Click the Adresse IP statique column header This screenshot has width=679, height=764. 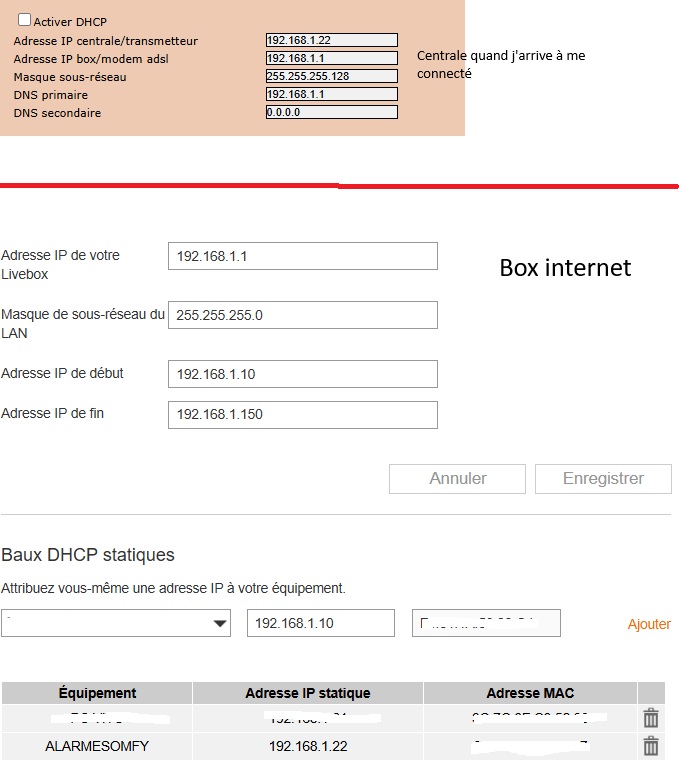pos(308,693)
